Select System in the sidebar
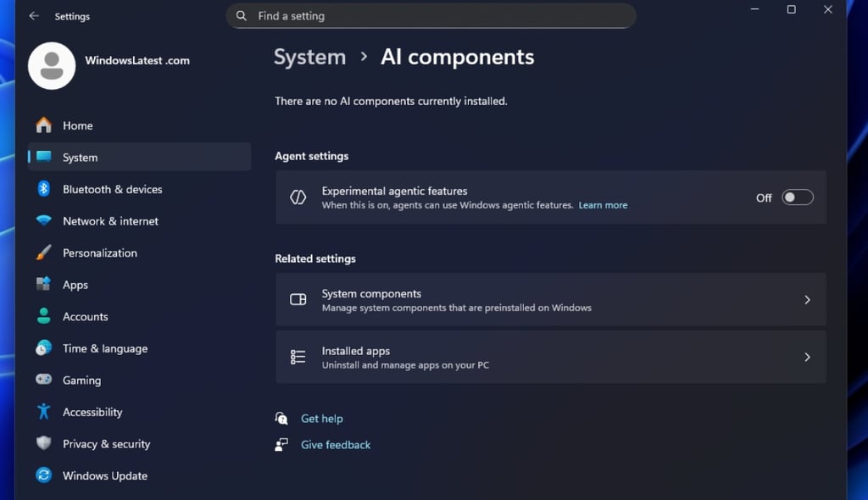 139,157
